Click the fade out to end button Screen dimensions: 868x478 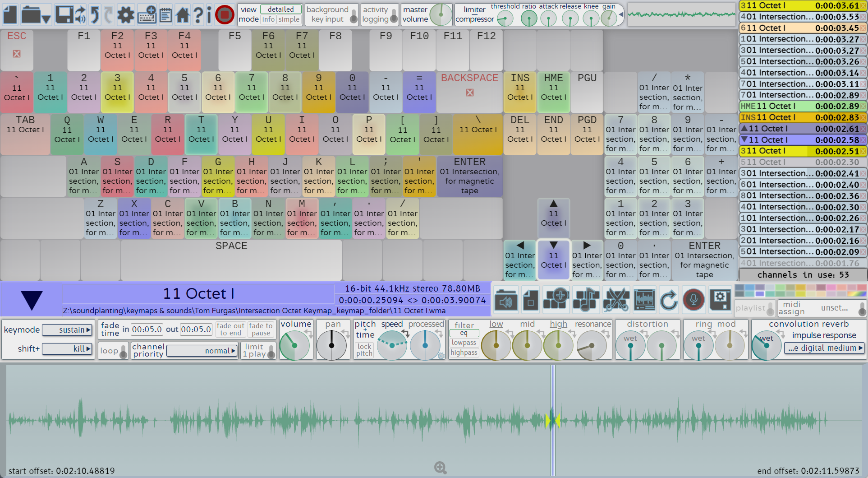pyautogui.click(x=230, y=329)
